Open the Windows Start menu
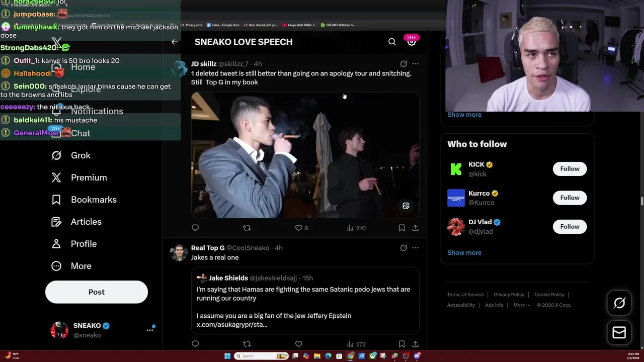Screen dimensions: 644x362 (227, 356)
